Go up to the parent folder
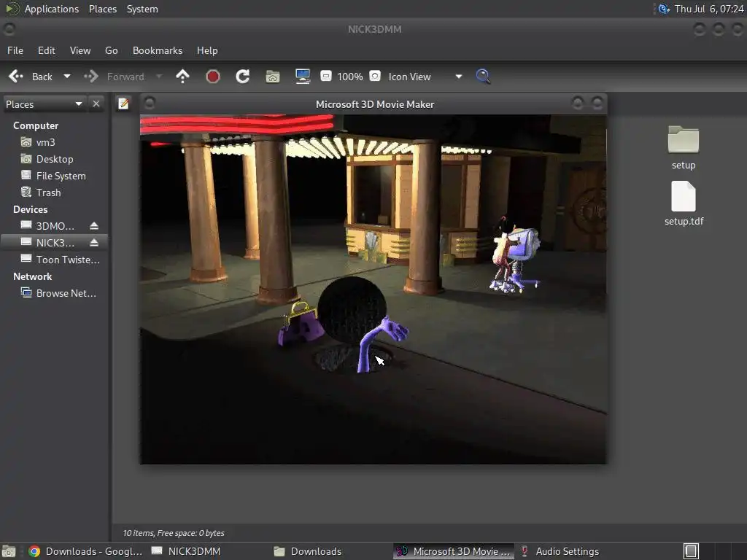 tap(182, 76)
